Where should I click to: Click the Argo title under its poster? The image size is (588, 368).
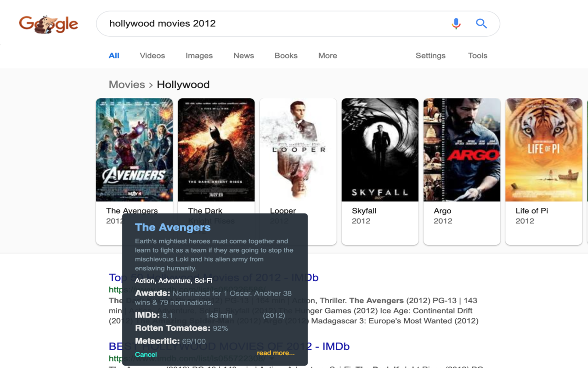(x=442, y=211)
